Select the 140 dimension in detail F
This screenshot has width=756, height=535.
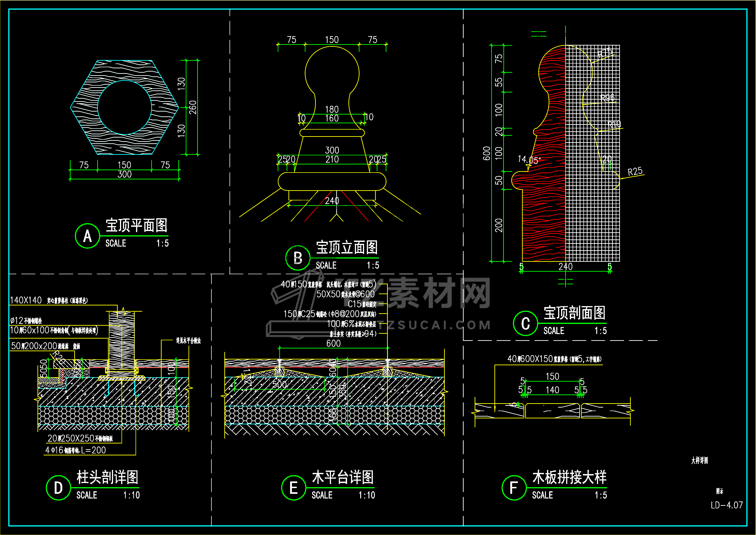click(x=552, y=390)
